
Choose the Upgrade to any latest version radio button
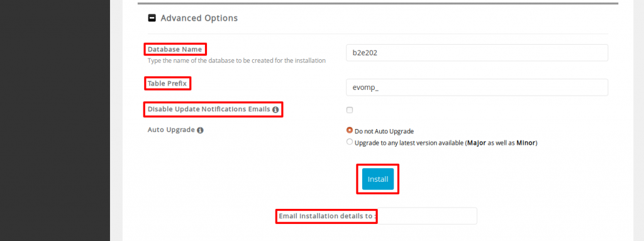coord(350,142)
